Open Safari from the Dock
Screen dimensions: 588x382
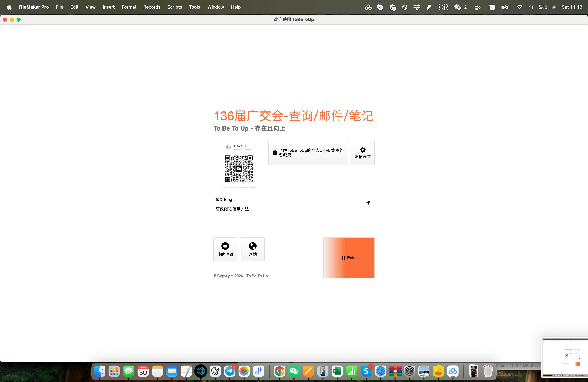click(380, 371)
